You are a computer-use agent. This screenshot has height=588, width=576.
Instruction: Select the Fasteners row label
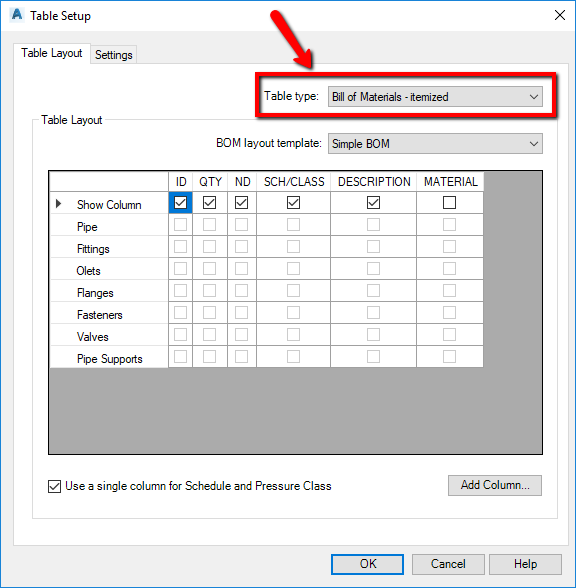click(99, 315)
